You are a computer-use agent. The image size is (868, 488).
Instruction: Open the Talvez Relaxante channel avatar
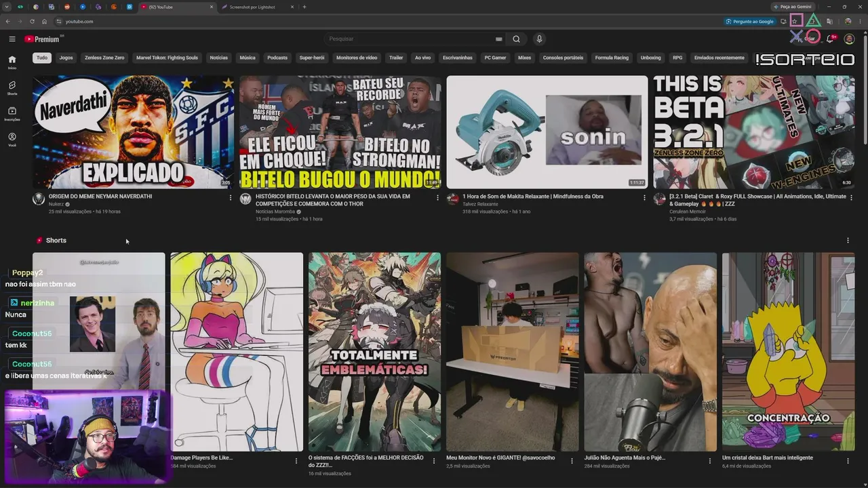tap(452, 199)
